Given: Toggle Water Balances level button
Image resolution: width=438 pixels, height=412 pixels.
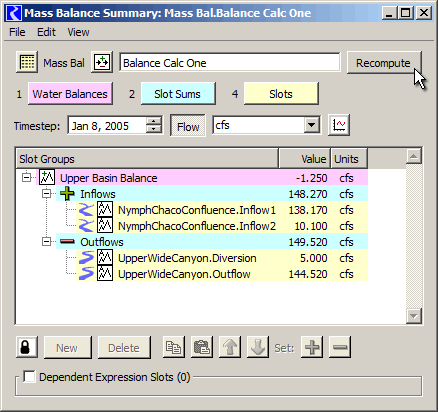Looking at the screenshot, I should tap(70, 94).
